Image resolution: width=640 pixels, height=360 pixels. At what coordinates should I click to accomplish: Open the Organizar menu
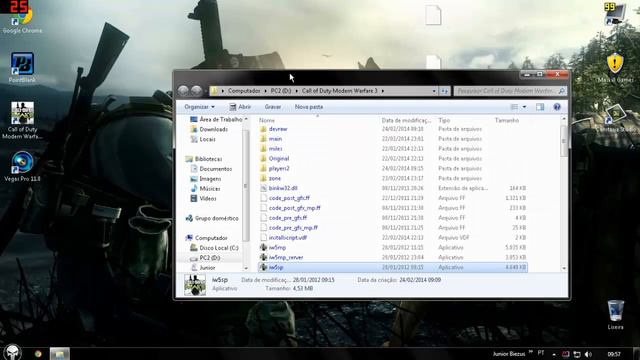199,107
